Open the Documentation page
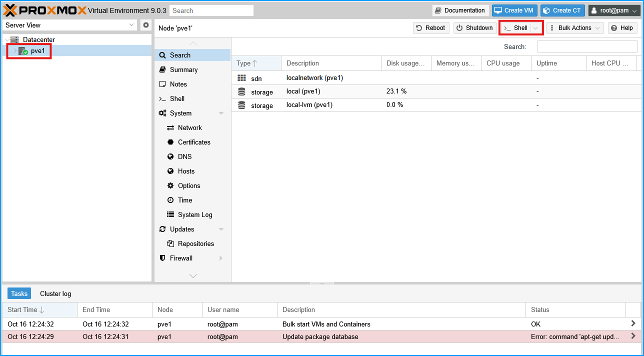Image resolution: width=644 pixels, height=356 pixels. [x=459, y=10]
